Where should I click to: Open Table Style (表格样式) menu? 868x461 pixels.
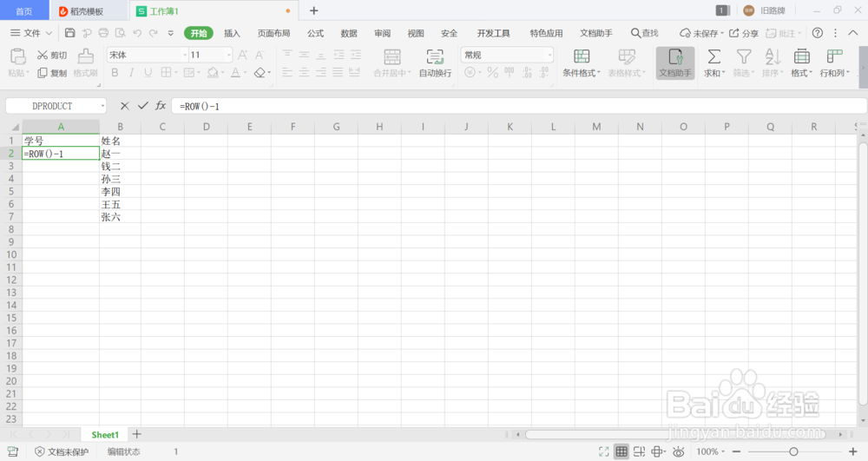627,63
